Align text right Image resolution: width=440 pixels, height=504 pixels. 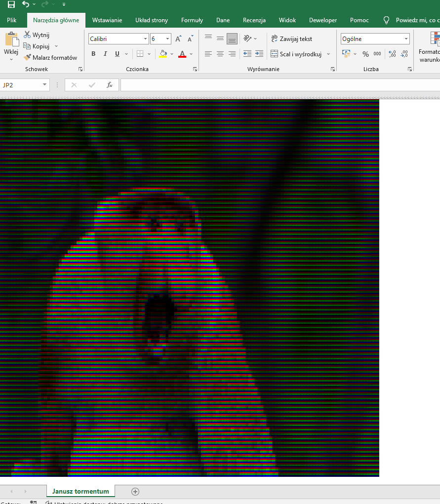click(232, 54)
